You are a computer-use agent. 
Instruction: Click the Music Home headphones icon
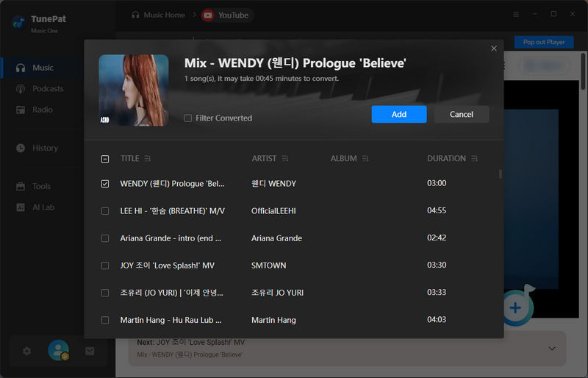point(135,15)
